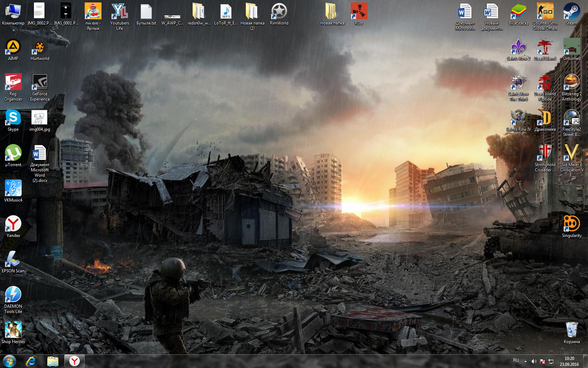
Task: Open the clock showing 10:20
Action: coord(569,361)
